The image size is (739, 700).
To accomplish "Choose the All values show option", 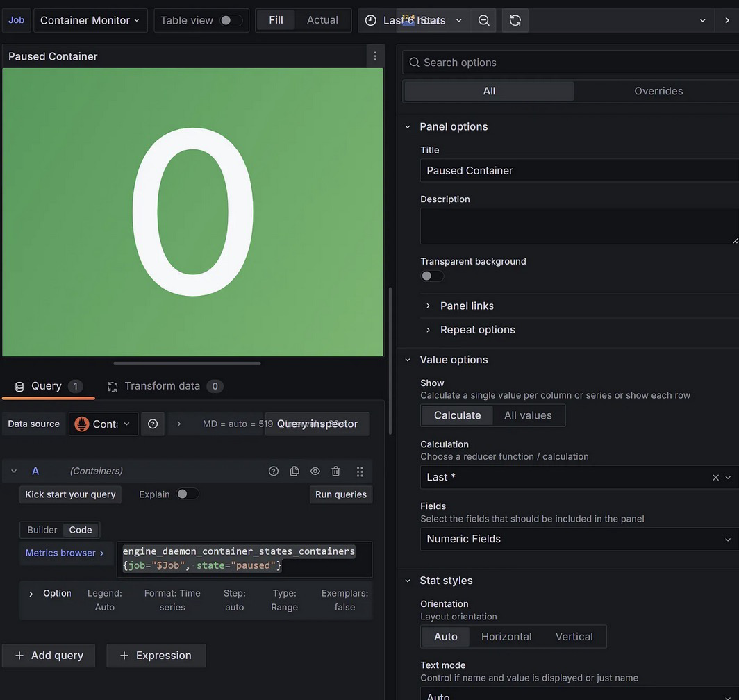I will click(528, 415).
